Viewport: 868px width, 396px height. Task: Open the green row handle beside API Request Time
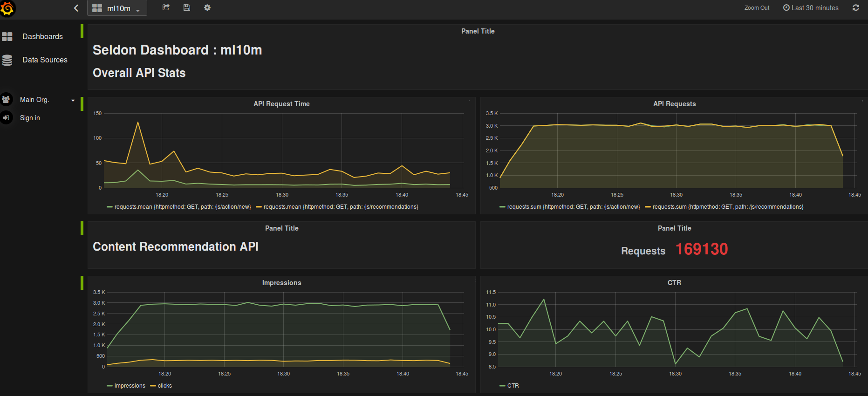[x=82, y=104]
